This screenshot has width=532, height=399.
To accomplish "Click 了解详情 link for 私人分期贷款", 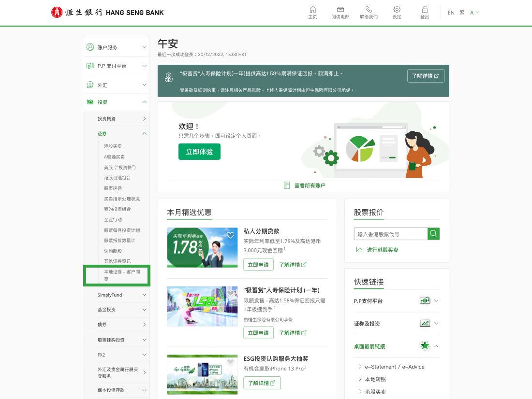I will [x=293, y=265].
